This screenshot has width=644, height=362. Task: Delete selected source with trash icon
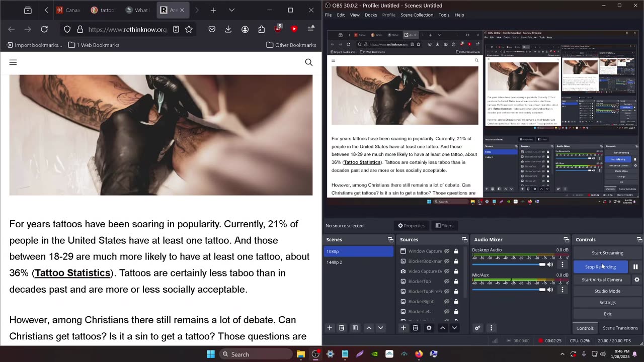coord(416,328)
